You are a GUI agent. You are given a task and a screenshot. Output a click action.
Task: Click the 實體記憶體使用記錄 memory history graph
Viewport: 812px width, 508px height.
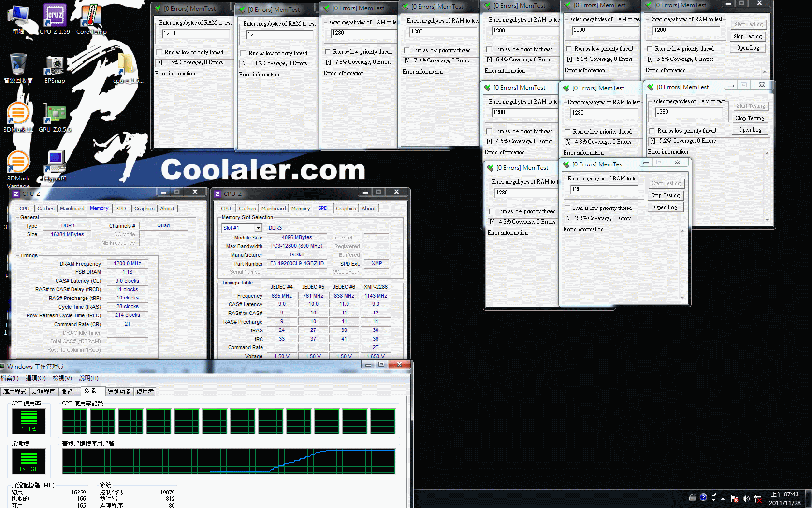(x=229, y=462)
